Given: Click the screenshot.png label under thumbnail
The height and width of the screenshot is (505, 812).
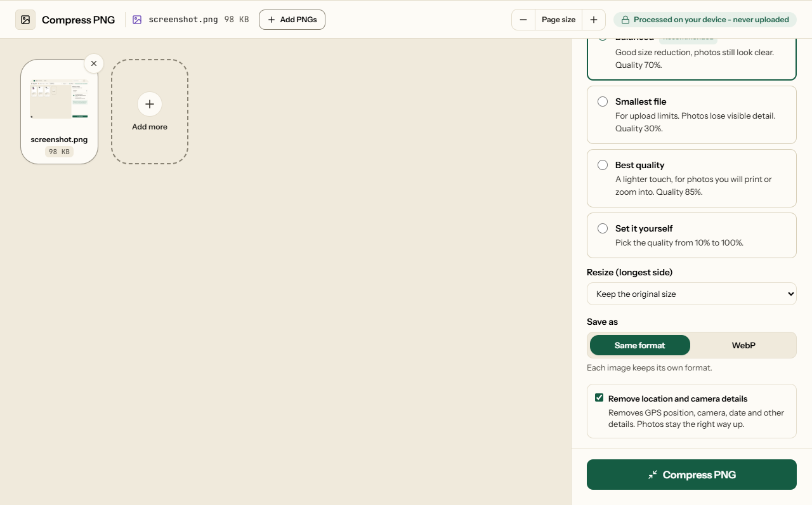Looking at the screenshot, I should (59, 140).
